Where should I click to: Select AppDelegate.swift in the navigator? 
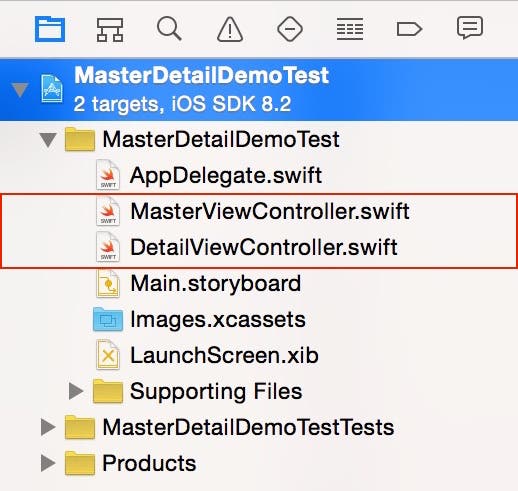(x=226, y=175)
